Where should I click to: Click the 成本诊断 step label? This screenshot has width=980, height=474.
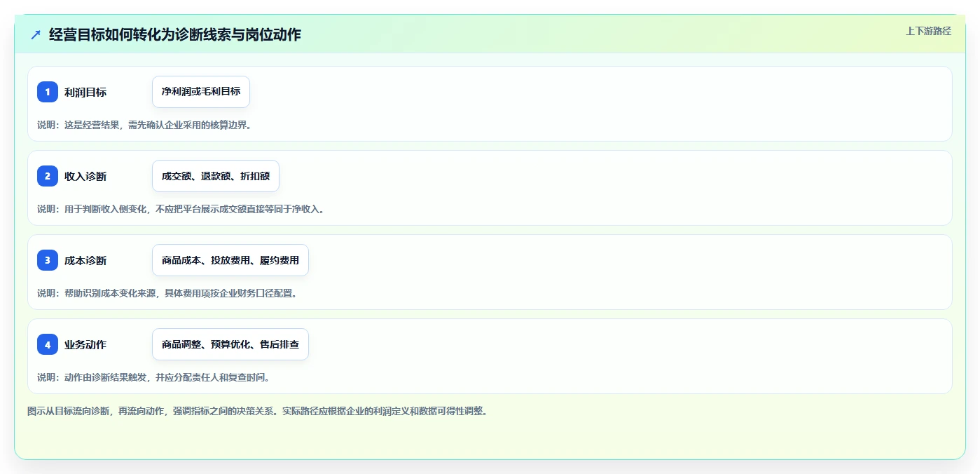tap(85, 260)
